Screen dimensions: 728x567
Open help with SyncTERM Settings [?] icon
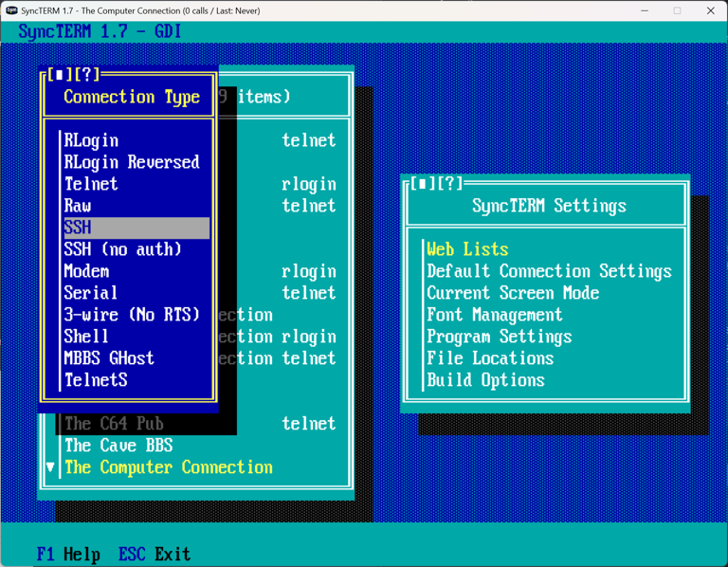(449, 183)
